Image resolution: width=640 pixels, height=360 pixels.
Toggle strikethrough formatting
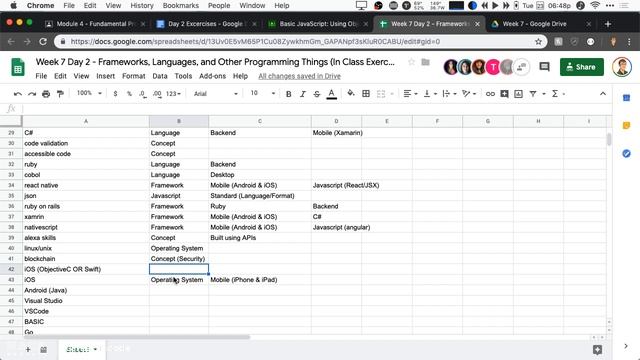click(317, 94)
